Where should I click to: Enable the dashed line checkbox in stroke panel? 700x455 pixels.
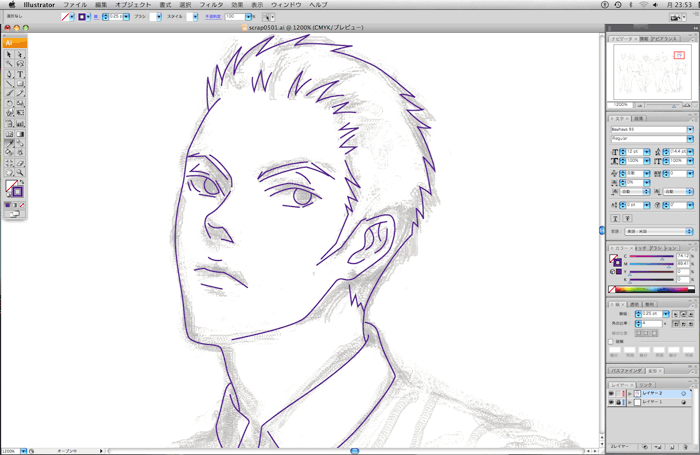coord(611,342)
